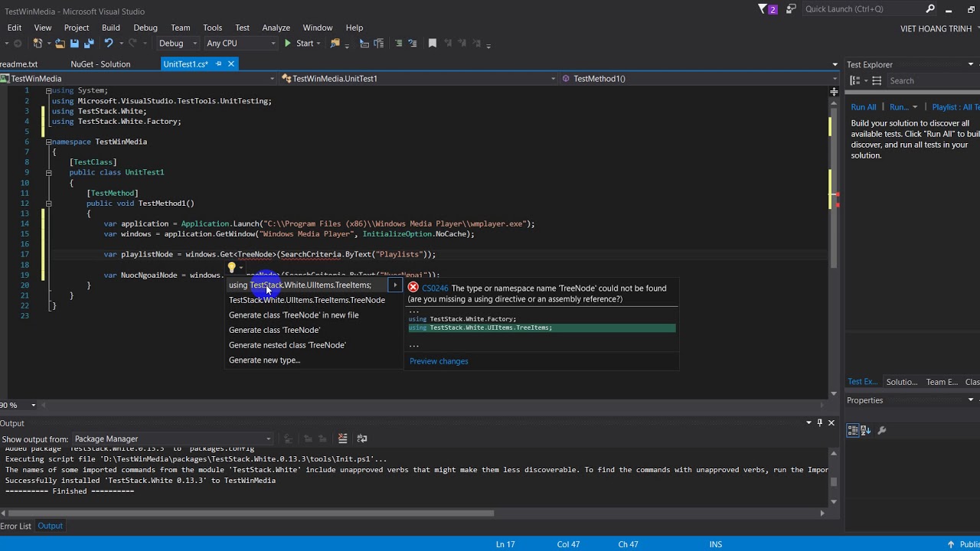
Task: Click the lightbulb quick actions icon
Action: pyautogui.click(x=231, y=267)
